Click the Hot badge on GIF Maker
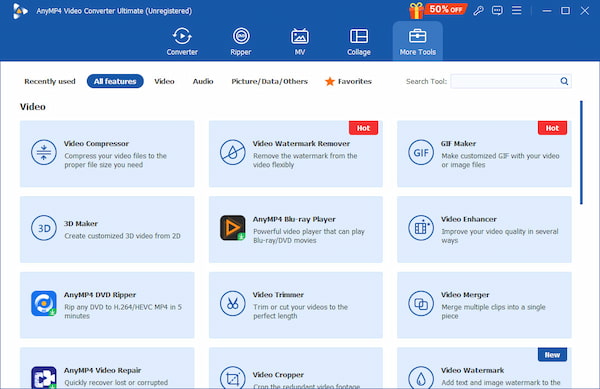The width and height of the screenshot is (600, 389). pos(552,128)
